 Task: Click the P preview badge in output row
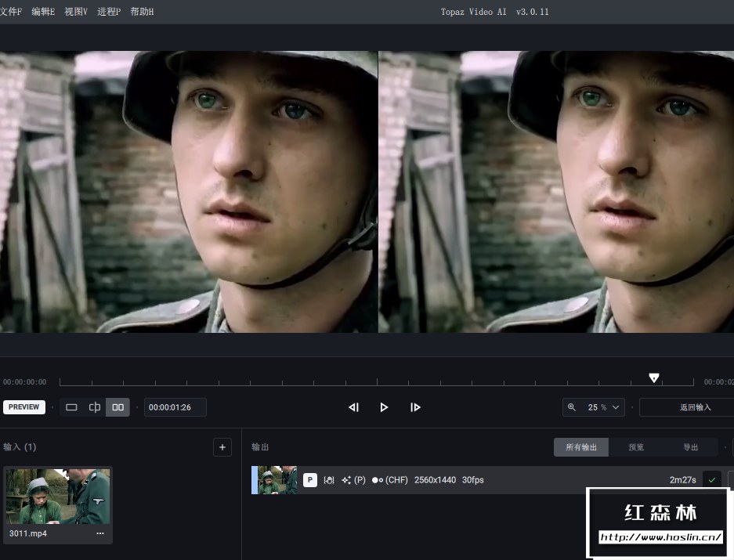310,480
